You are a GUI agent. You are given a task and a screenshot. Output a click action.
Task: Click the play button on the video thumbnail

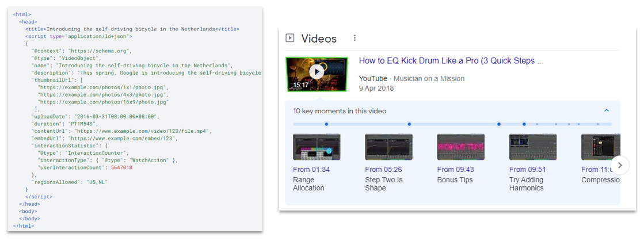point(316,71)
